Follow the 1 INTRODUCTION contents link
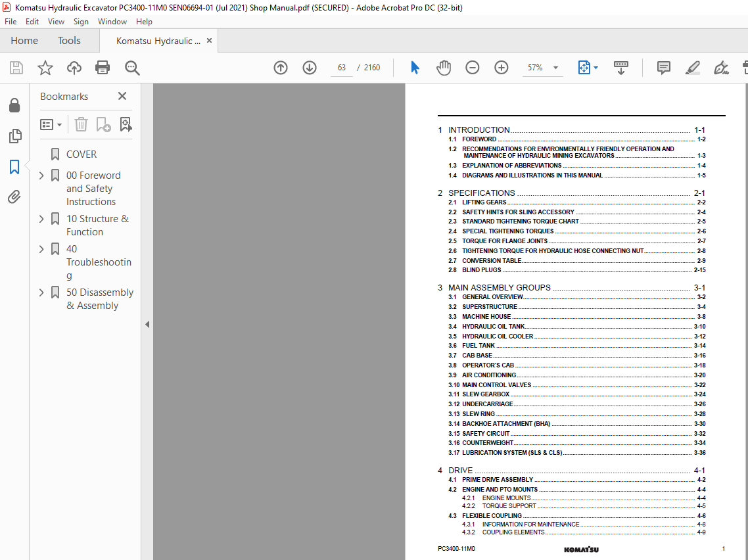Image resolution: width=748 pixels, height=560 pixels. point(571,129)
